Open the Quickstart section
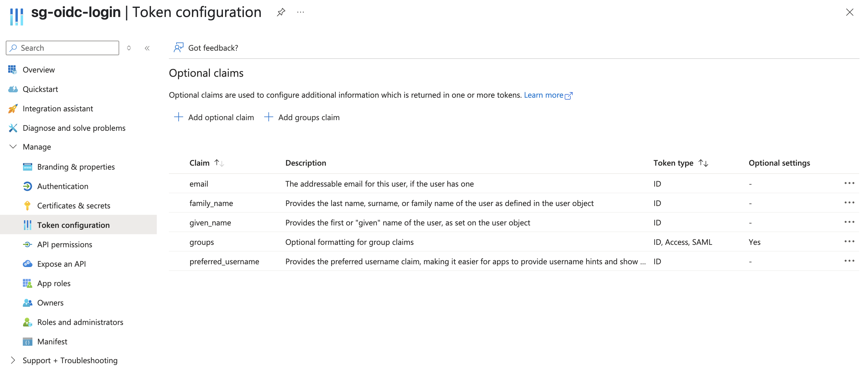The width and height of the screenshot is (868, 392). tap(40, 89)
